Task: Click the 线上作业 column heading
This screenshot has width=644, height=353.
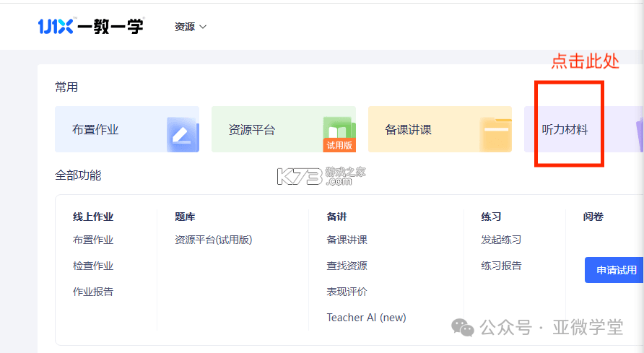Action: point(93,217)
